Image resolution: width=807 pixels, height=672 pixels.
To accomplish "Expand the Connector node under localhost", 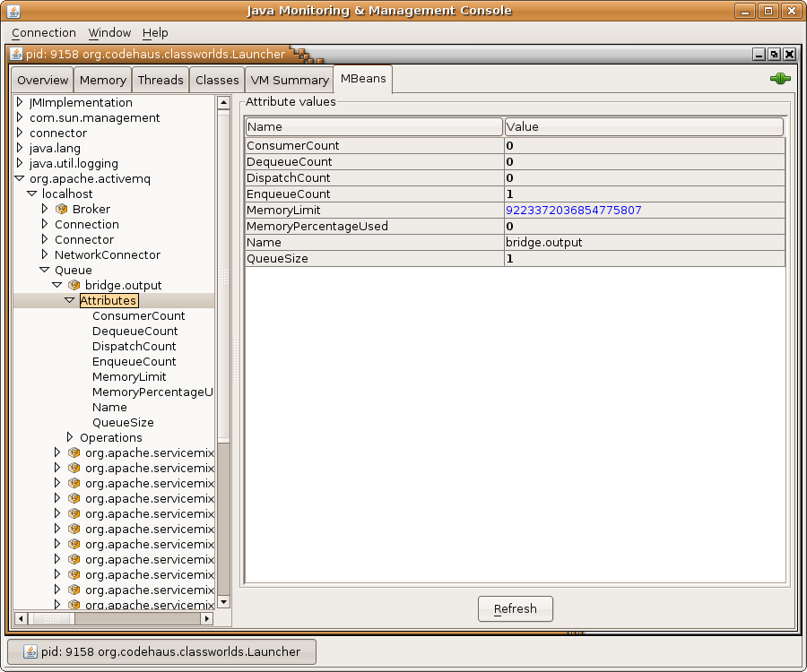I will tap(45, 239).
